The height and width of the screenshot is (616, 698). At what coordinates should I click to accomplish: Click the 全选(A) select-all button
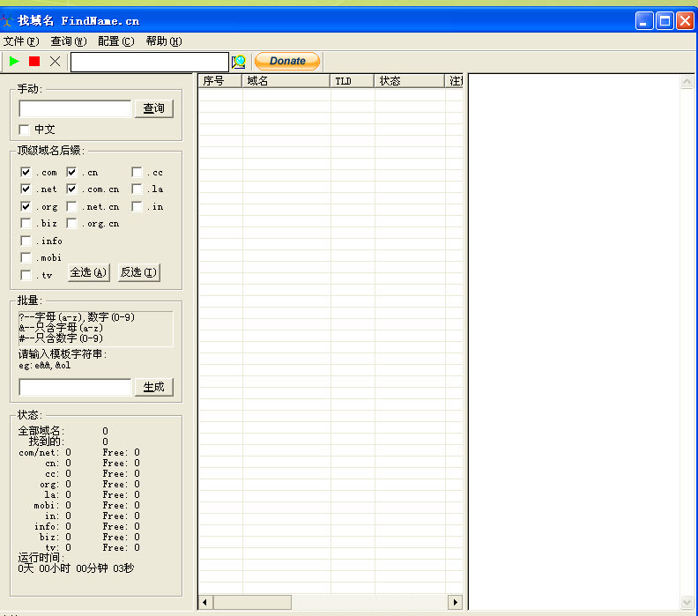(89, 272)
